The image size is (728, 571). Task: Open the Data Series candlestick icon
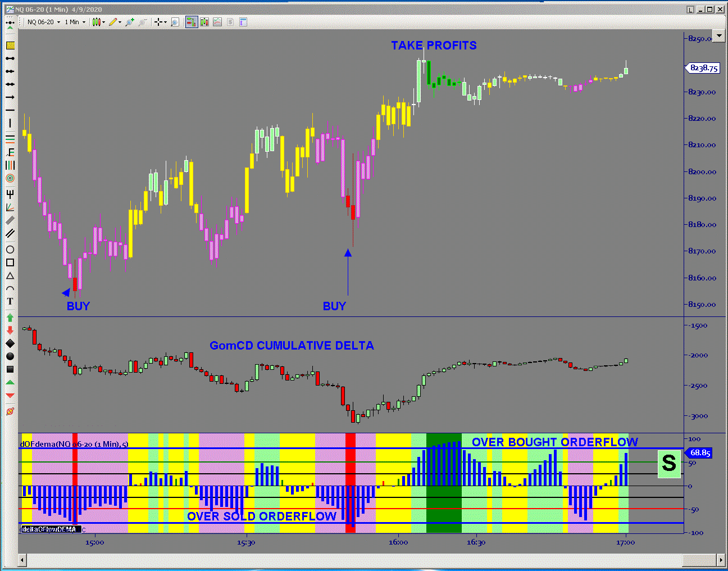point(204,22)
